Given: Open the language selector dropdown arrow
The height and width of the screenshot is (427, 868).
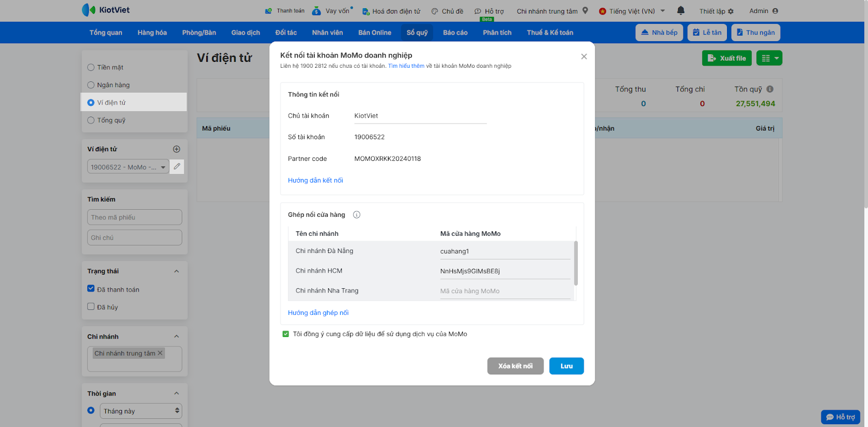Looking at the screenshot, I should tap(662, 11).
